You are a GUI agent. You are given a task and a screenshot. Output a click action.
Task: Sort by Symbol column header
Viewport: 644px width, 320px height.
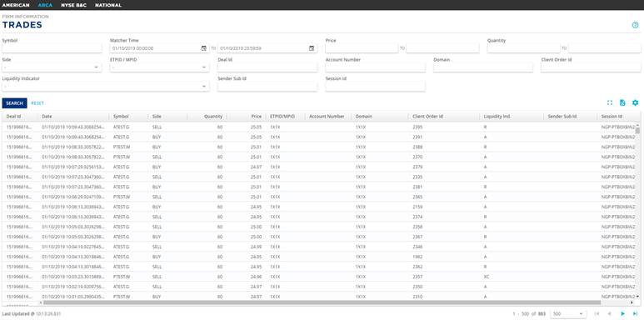coord(121,117)
